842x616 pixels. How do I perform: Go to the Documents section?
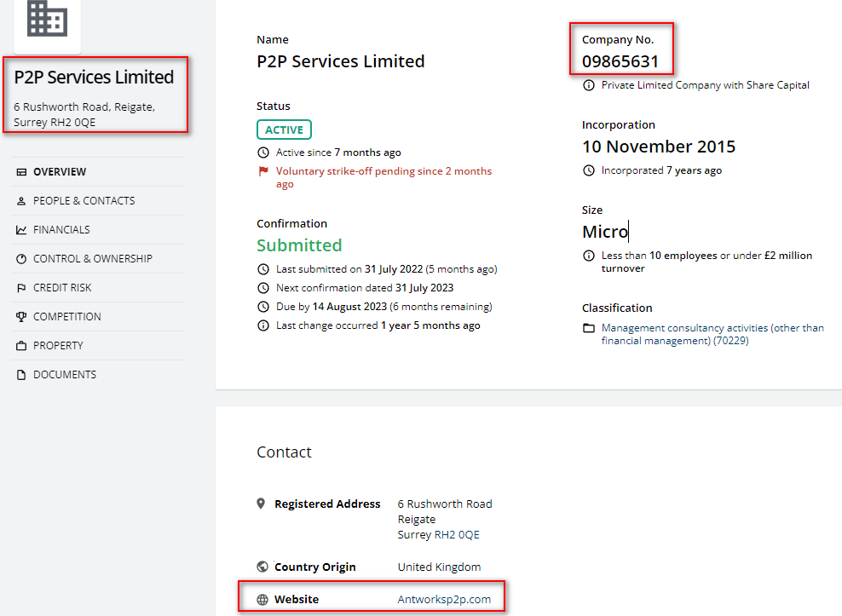[65, 375]
